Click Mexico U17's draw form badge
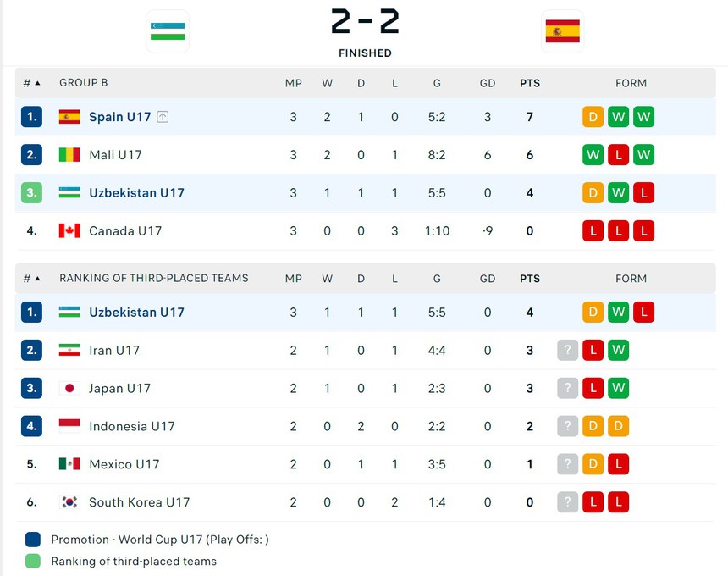Viewport: 728px width, 576px height. point(593,464)
